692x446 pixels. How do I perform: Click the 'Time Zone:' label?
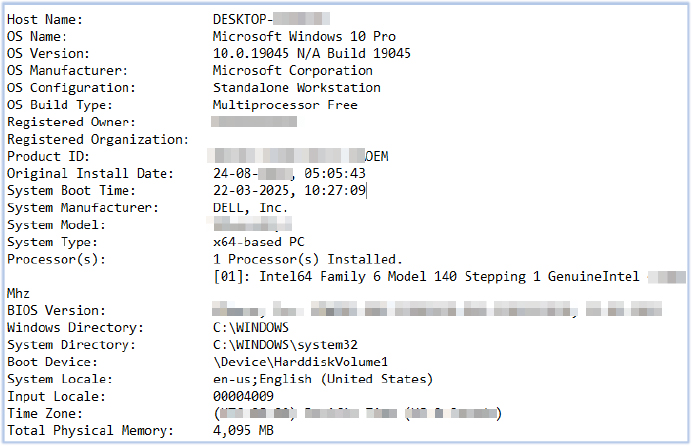click(45, 414)
